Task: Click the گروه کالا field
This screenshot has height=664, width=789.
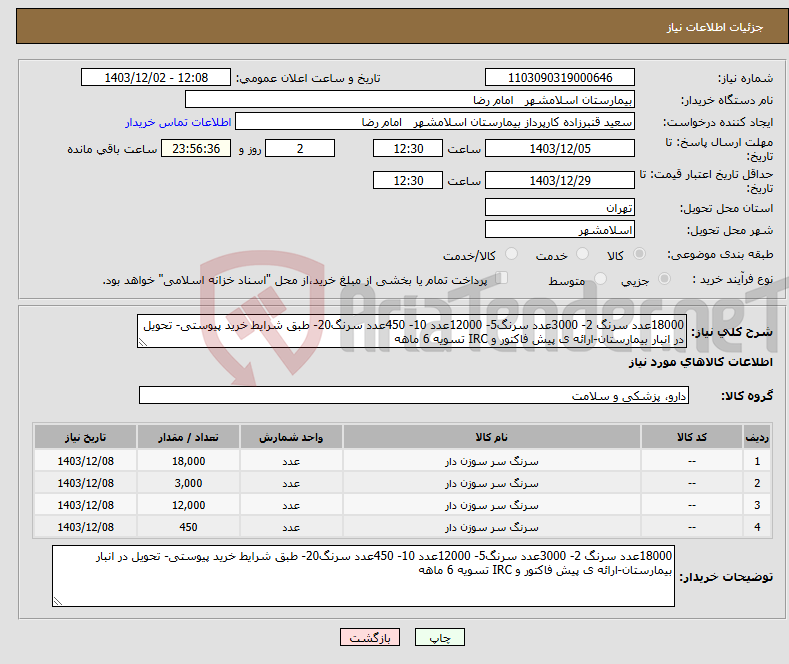Action: [x=414, y=395]
